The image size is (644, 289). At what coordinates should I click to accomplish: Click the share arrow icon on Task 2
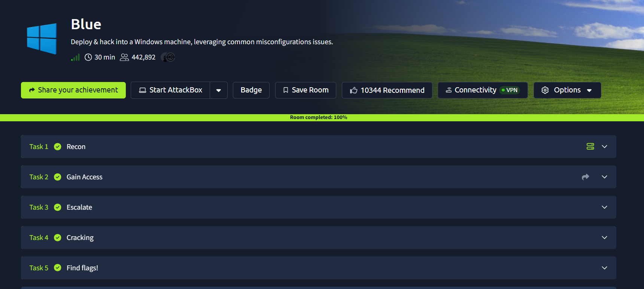[586, 177]
